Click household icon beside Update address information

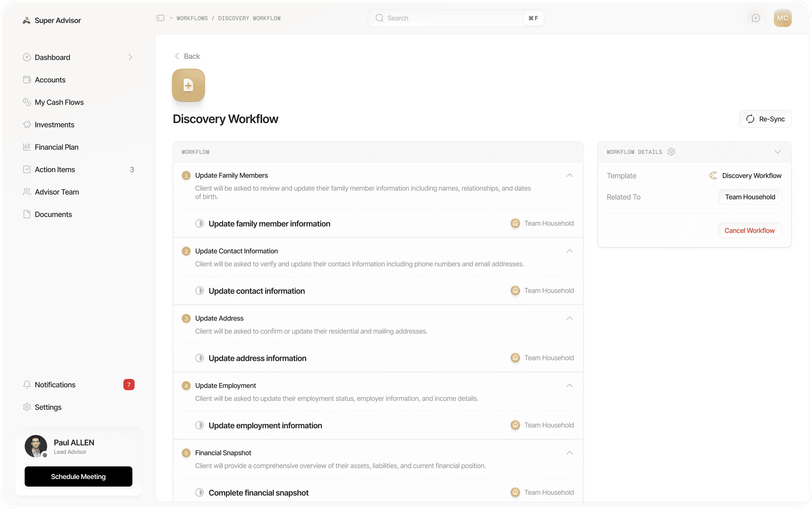[515, 358]
